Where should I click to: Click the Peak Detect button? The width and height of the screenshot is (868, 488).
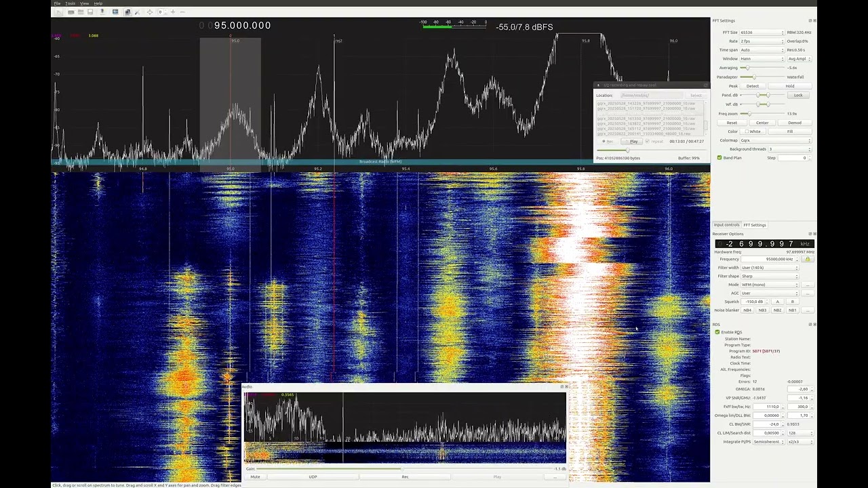(x=753, y=86)
